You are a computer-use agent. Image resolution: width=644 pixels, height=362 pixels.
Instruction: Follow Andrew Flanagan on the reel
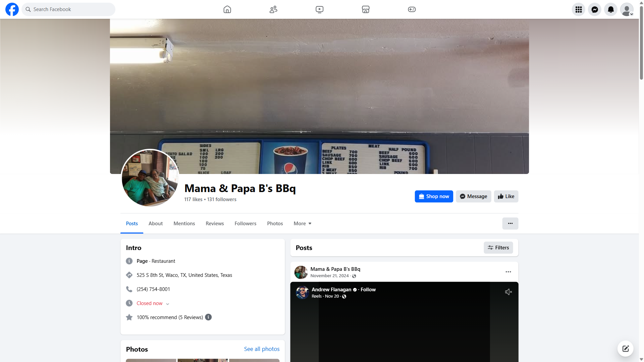coord(368,290)
